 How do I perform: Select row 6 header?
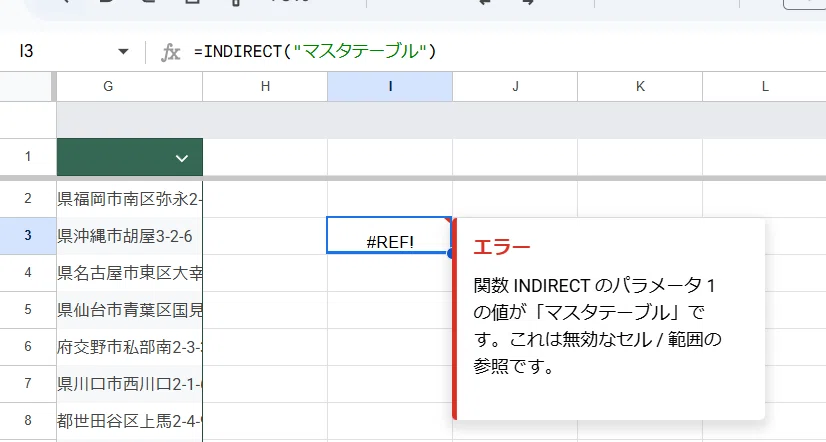pyautogui.click(x=28, y=346)
